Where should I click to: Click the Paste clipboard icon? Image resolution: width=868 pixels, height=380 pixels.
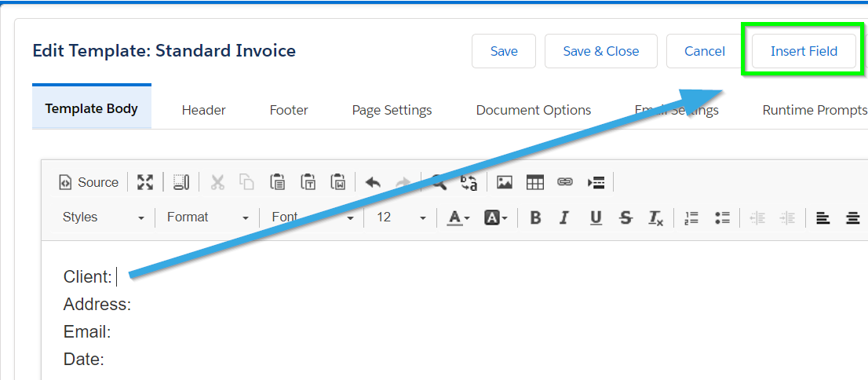coord(277,182)
